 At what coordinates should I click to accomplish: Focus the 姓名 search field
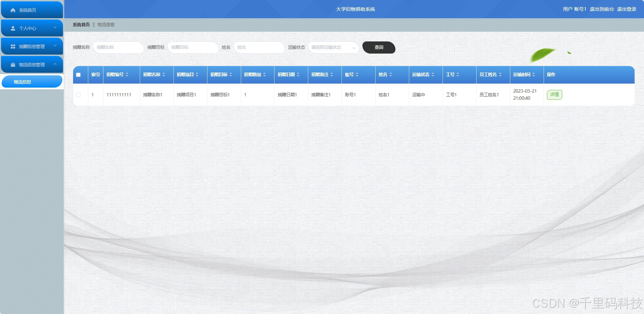(x=259, y=48)
